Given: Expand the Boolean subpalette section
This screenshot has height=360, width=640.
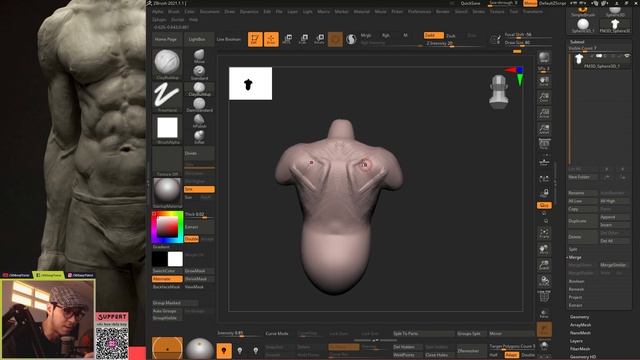Looking at the screenshot, I should [x=576, y=281].
